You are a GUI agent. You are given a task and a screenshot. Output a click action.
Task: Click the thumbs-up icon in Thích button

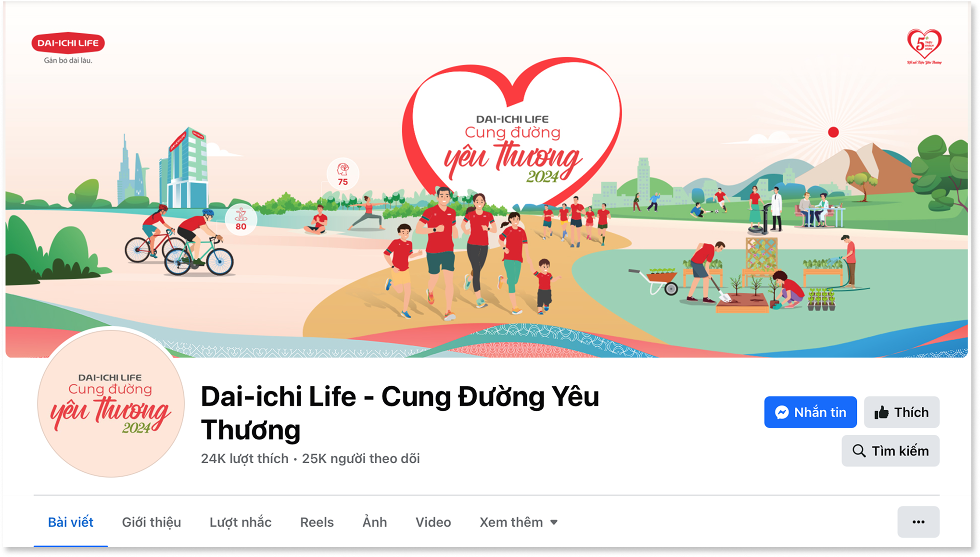tap(881, 412)
